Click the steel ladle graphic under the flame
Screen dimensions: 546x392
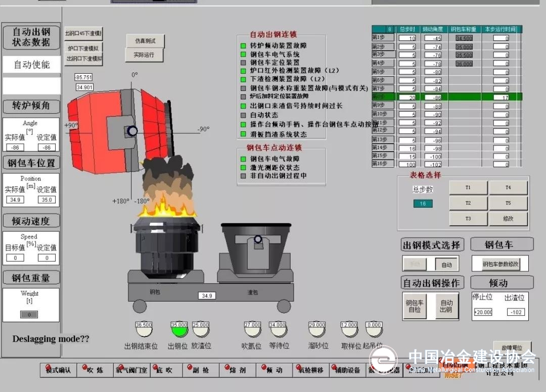pos(167,247)
